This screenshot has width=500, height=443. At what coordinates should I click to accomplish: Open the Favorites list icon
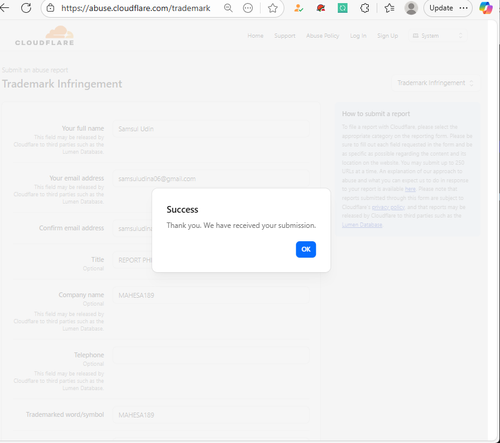(x=389, y=8)
